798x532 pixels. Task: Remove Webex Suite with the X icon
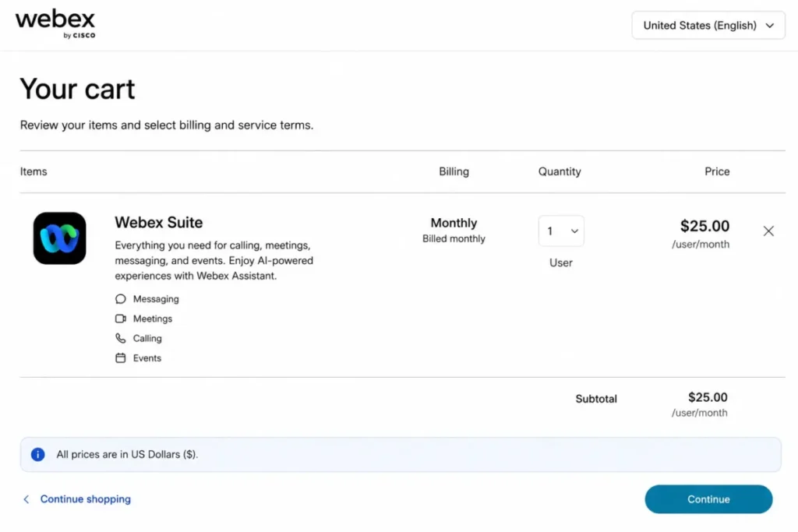pyautogui.click(x=768, y=231)
